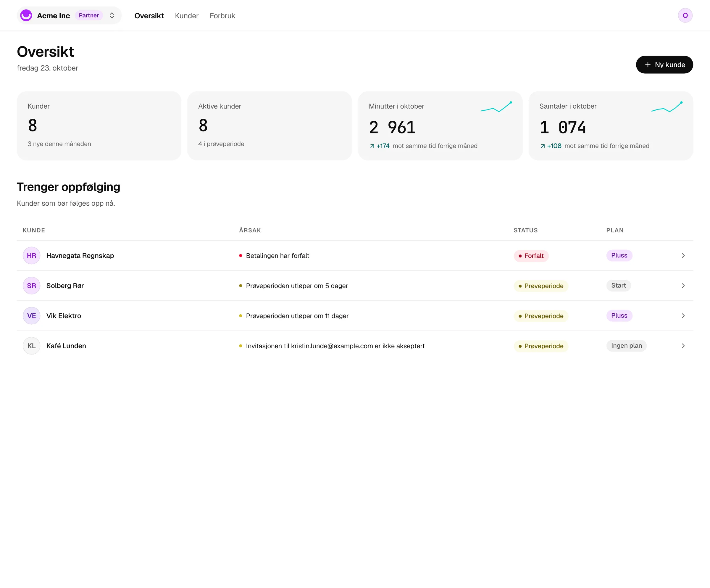This screenshot has width=710, height=588.
Task: Click the 1 074 conversations value
Action: tap(563, 128)
